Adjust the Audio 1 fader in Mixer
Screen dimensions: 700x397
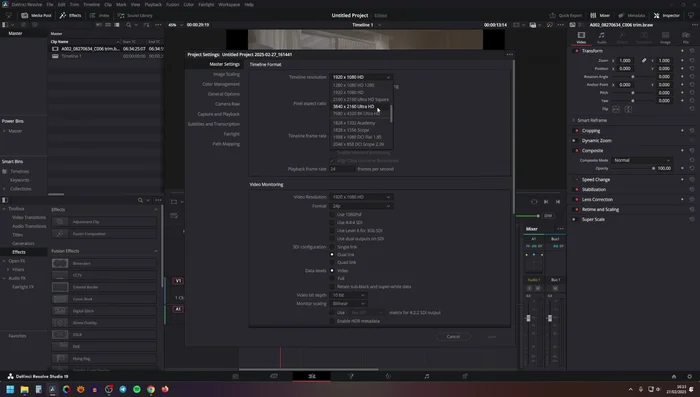528,318
